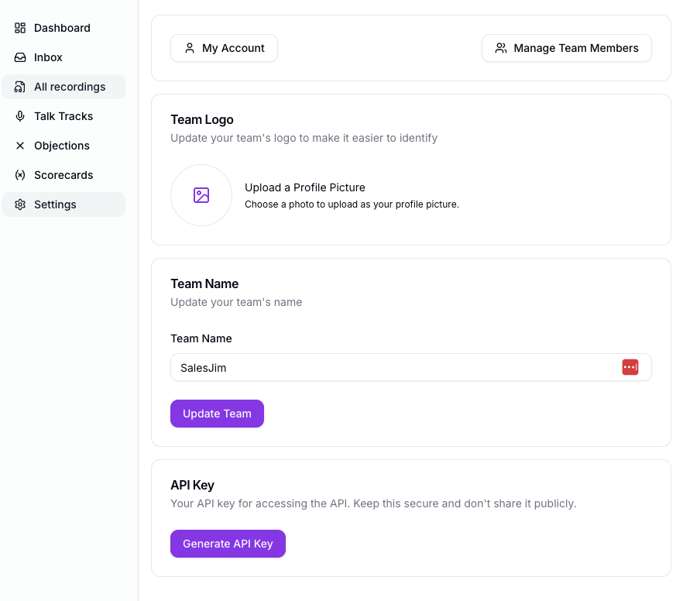Click the profile picture upload image icon
Image resolution: width=700 pixels, height=601 pixels.
click(x=201, y=195)
